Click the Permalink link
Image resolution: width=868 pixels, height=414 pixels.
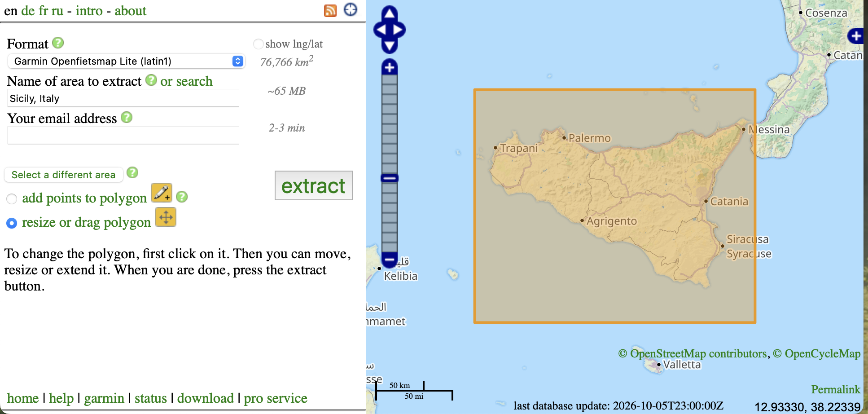click(x=836, y=389)
